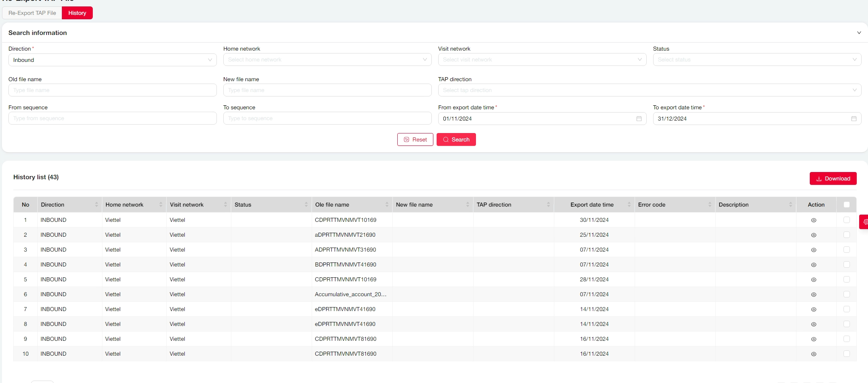Image resolution: width=868 pixels, height=383 pixels.
Task: Switch to Re-Export TAP File tab
Action: (32, 13)
